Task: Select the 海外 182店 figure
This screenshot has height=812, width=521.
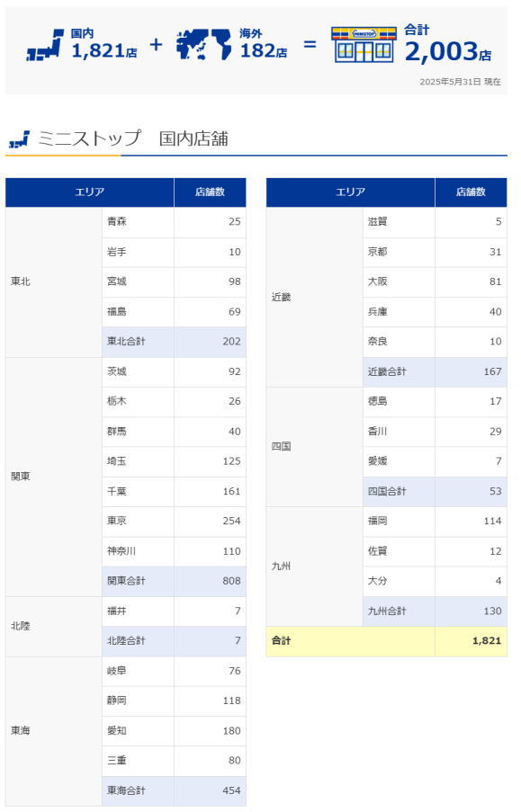Action: [x=264, y=43]
